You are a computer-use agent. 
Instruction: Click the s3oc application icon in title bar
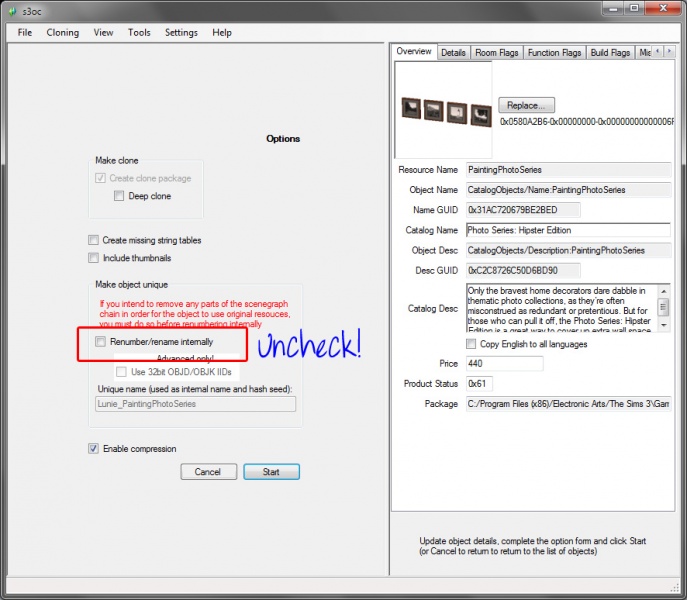[x=12, y=10]
